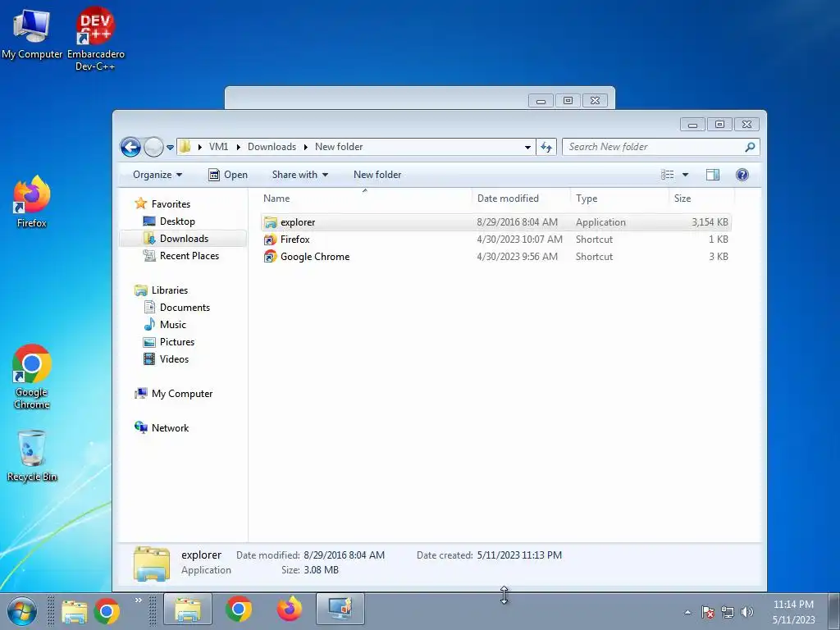Click the Google Chrome desktop shortcut icon
This screenshot has width=840, height=630.
coord(32,377)
